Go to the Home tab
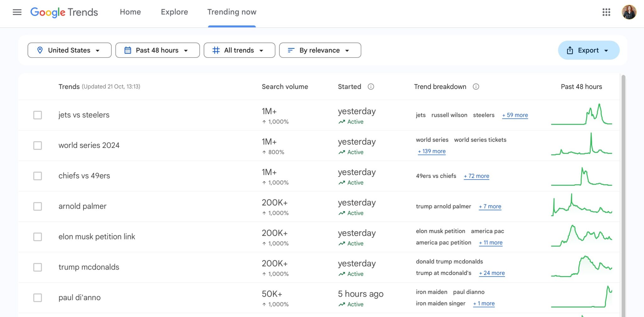The height and width of the screenshot is (317, 644). pyautogui.click(x=130, y=12)
